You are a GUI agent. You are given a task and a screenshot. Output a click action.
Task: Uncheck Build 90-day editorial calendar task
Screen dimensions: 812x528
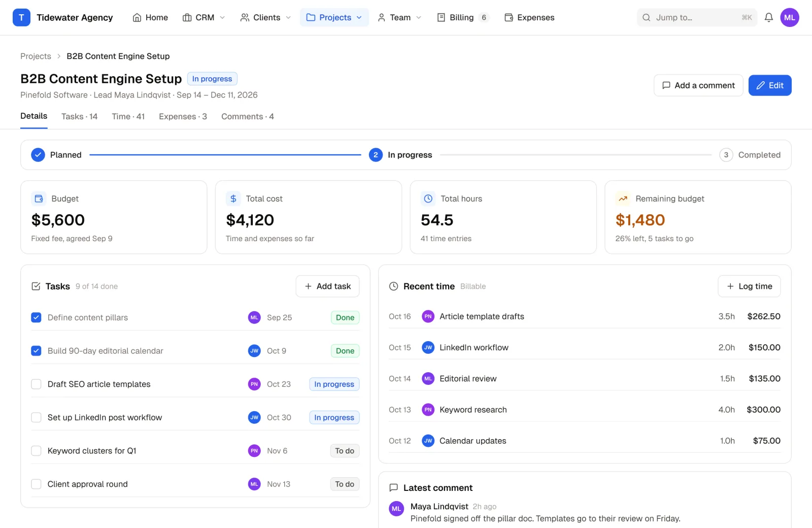(x=36, y=351)
